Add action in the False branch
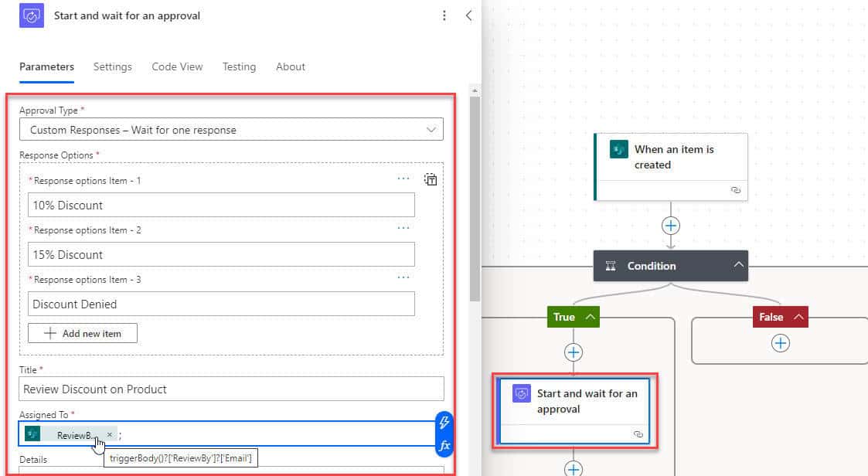 (x=781, y=343)
